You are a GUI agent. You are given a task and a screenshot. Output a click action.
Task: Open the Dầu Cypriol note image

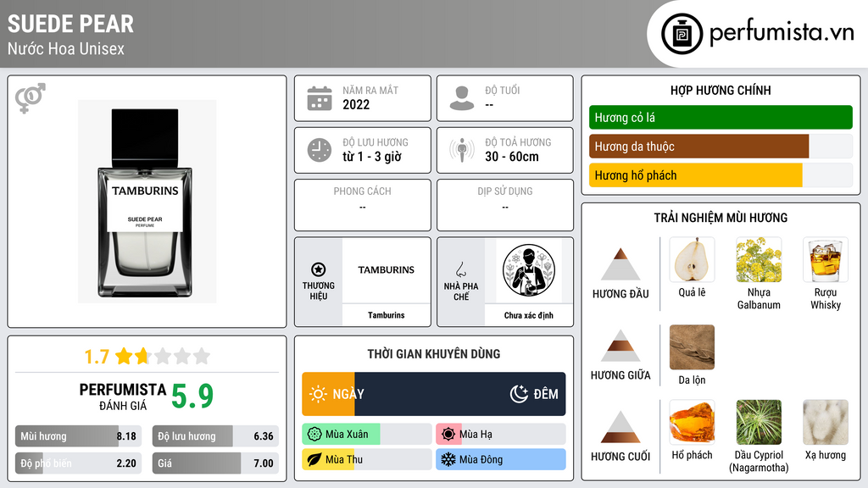759,422
